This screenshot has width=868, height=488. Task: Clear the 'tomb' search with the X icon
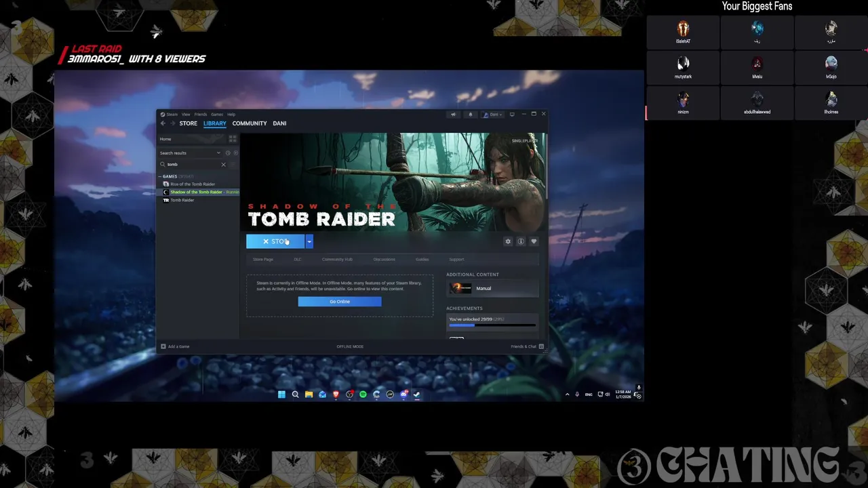(223, 164)
